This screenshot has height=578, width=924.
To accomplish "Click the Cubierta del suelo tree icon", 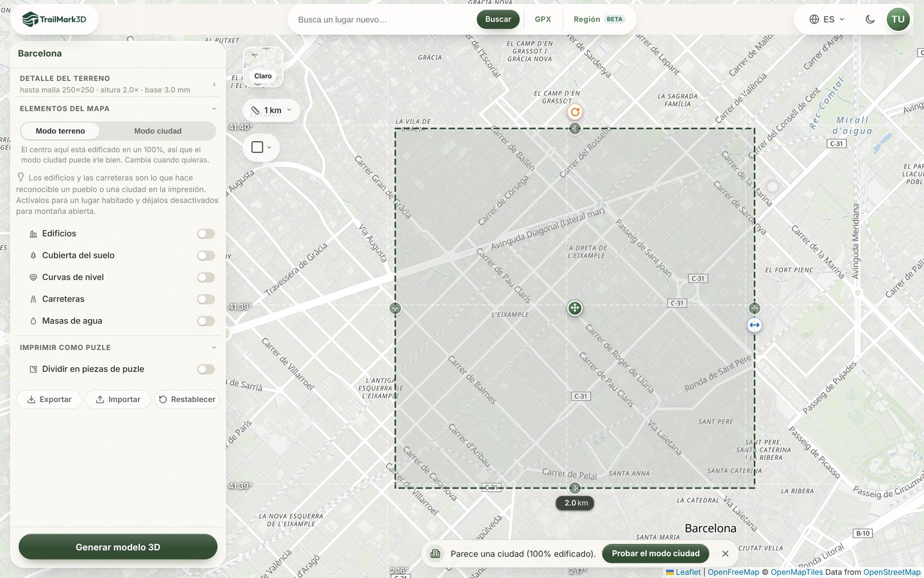I will click(33, 256).
